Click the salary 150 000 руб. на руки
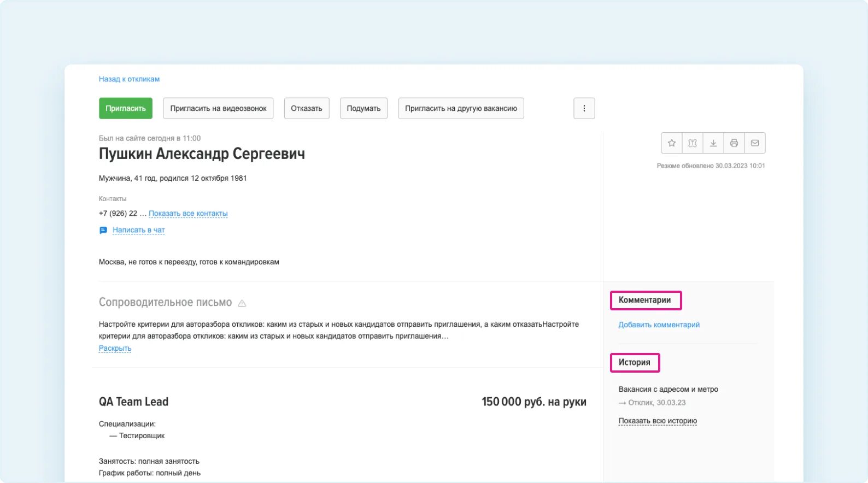This screenshot has width=868, height=483. coord(534,402)
